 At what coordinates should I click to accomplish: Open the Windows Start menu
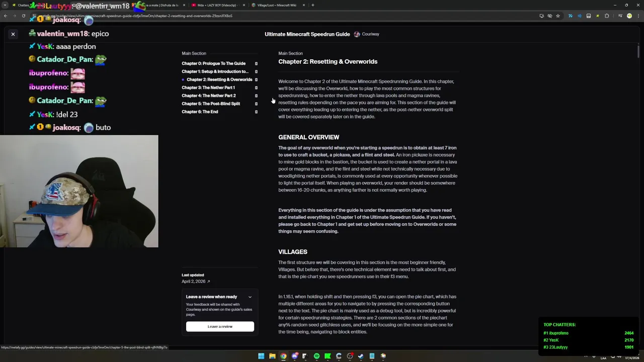click(x=261, y=356)
